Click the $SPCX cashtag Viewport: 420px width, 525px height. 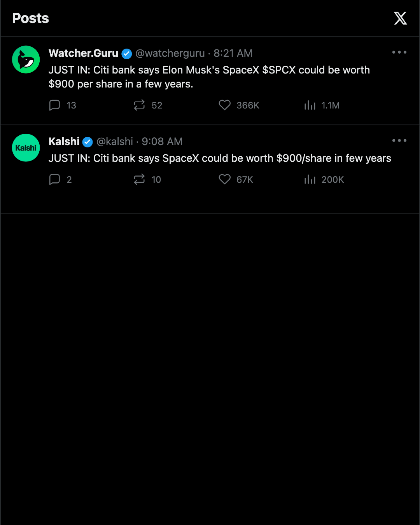279,70
